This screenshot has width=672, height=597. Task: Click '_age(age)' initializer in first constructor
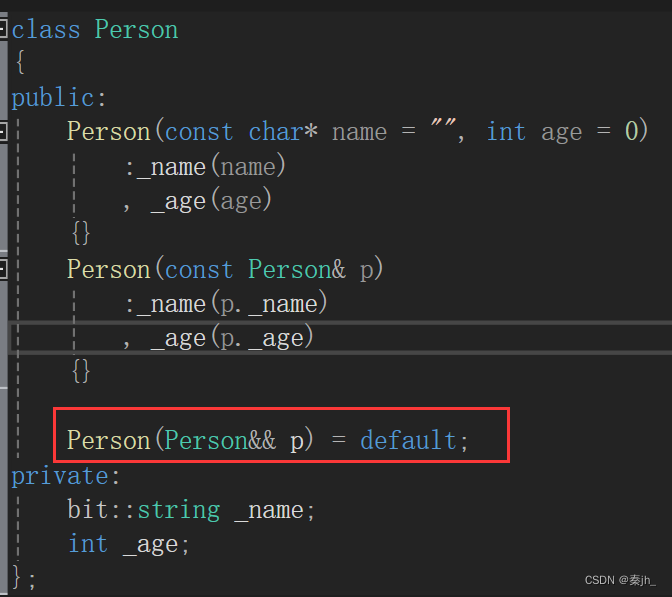click(x=210, y=200)
